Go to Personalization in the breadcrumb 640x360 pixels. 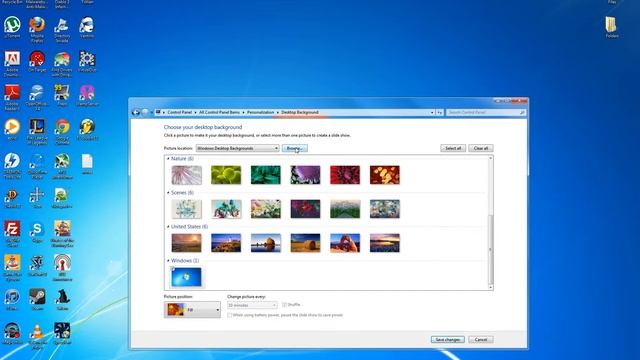(x=260, y=112)
